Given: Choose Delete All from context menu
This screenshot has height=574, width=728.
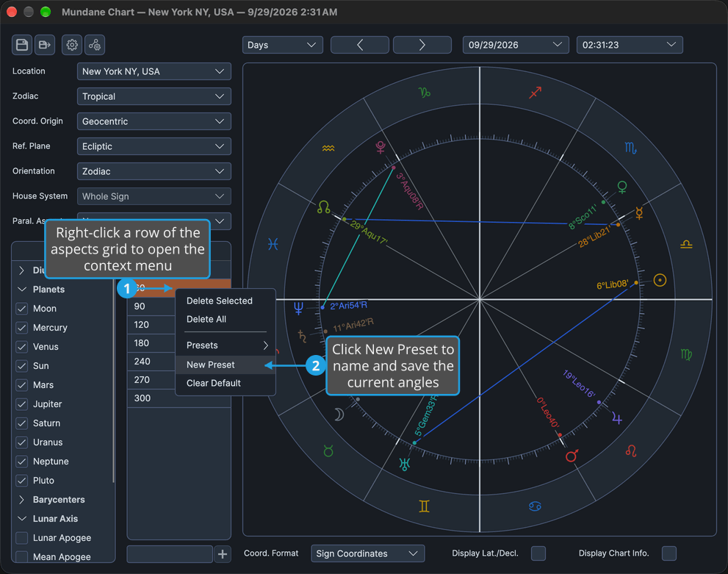Looking at the screenshot, I should point(226,320).
